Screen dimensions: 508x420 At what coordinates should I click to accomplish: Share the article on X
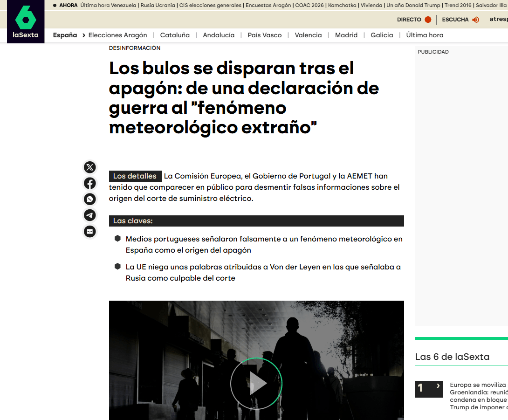(x=90, y=167)
